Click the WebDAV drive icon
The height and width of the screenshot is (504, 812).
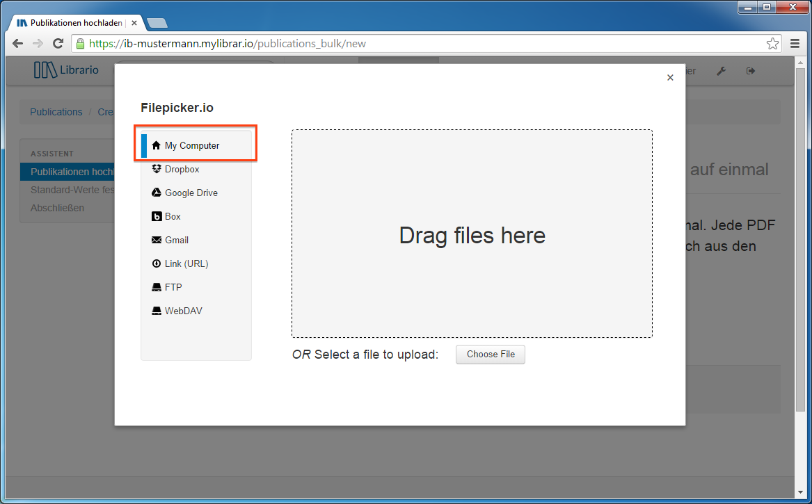[x=157, y=311]
